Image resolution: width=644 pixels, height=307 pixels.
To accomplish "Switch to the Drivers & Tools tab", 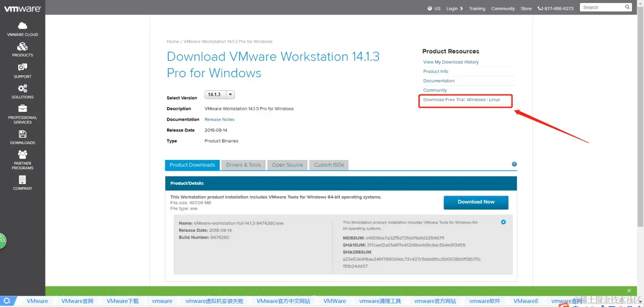I will click(243, 165).
